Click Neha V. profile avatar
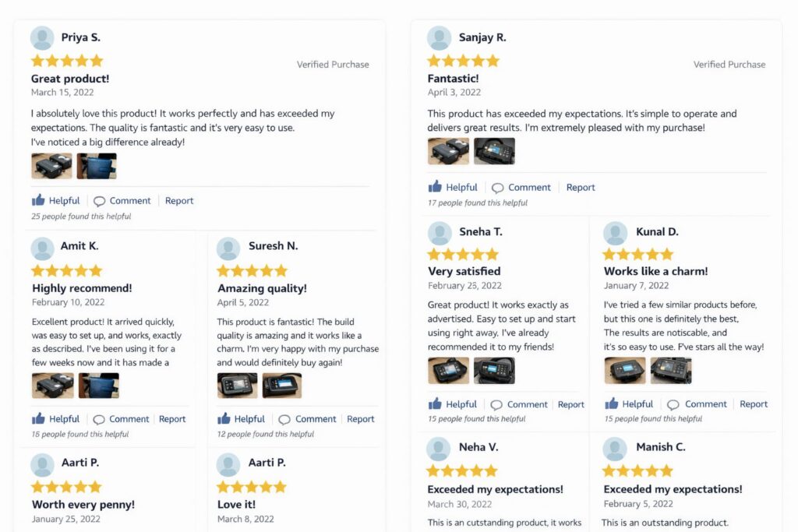The width and height of the screenshot is (798, 532). click(439, 449)
